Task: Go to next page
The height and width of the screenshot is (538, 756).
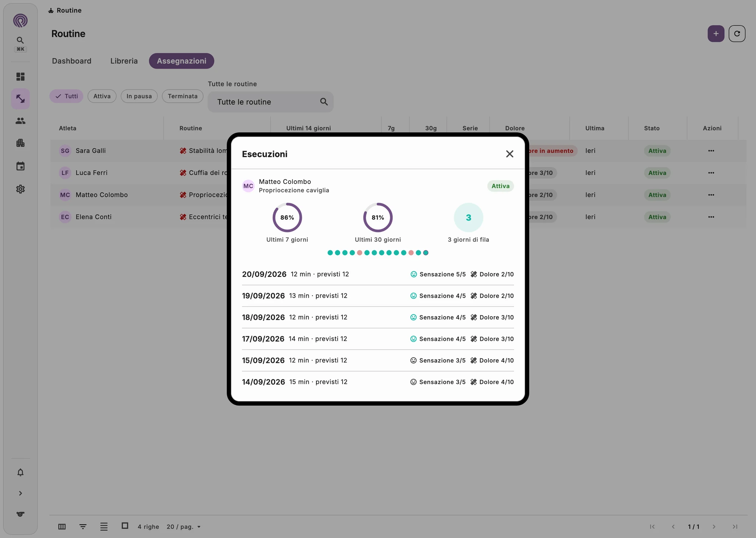Action: (x=714, y=527)
